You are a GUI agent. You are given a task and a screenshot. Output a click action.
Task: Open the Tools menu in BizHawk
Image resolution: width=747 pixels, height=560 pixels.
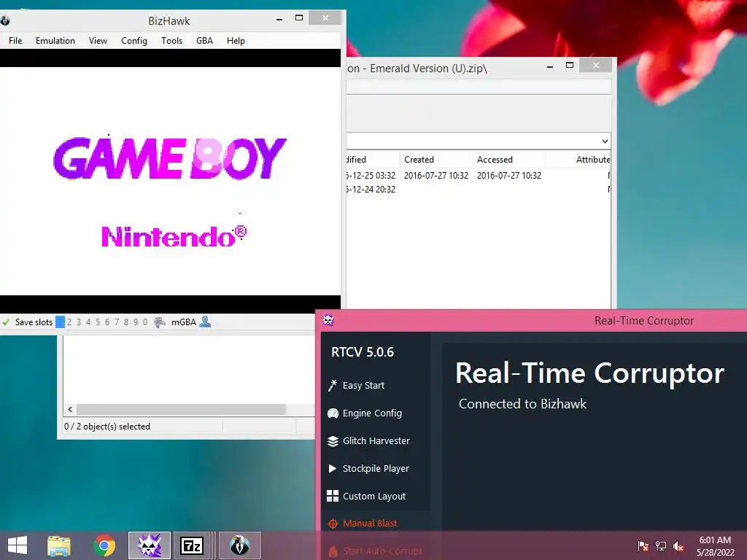coord(171,41)
